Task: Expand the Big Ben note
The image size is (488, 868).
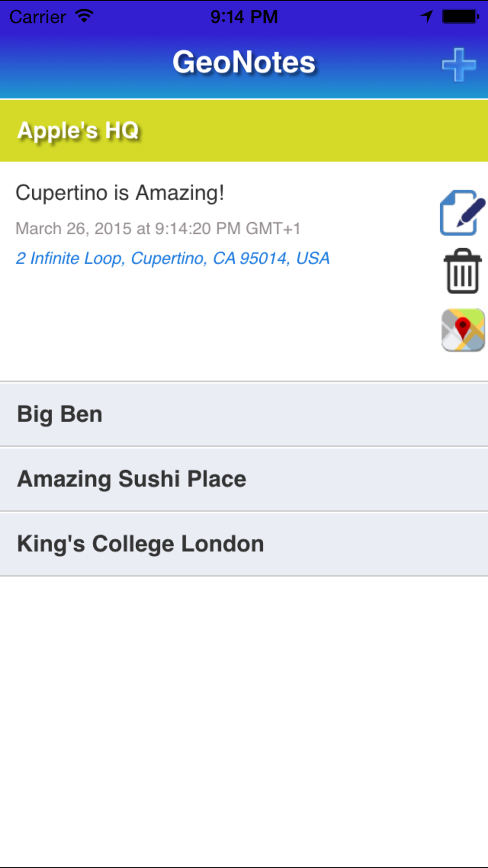Action: coord(244,414)
